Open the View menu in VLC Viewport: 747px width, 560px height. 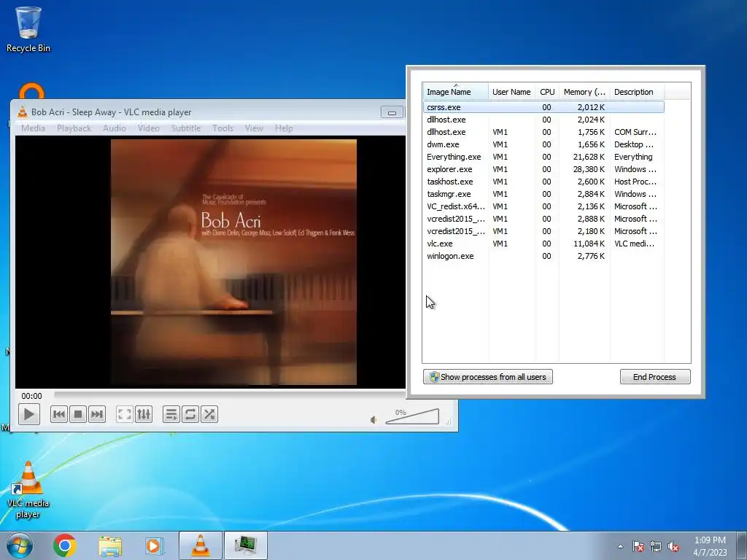click(254, 128)
